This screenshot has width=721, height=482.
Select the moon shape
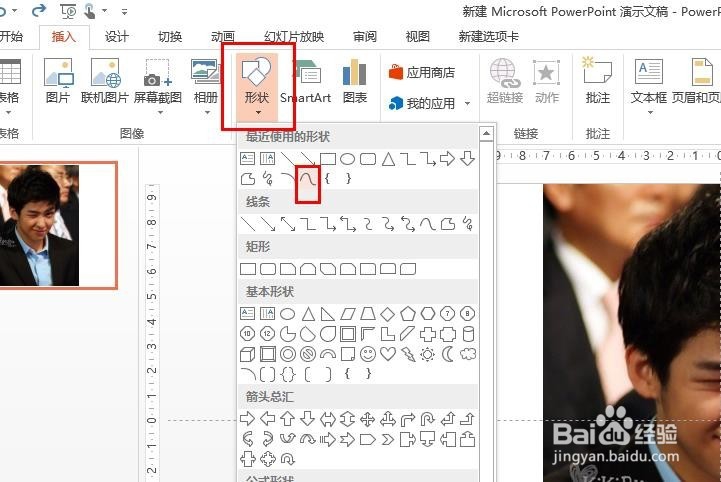click(x=448, y=354)
